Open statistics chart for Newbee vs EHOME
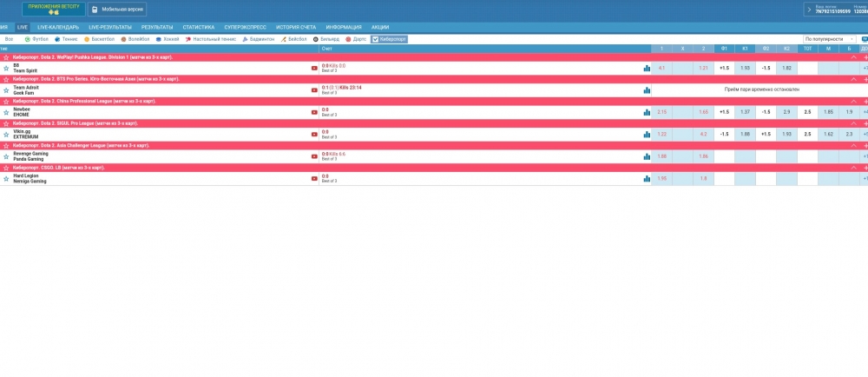Image resolution: width=868 pixels, height=377 pixels. tap(647, 113)
